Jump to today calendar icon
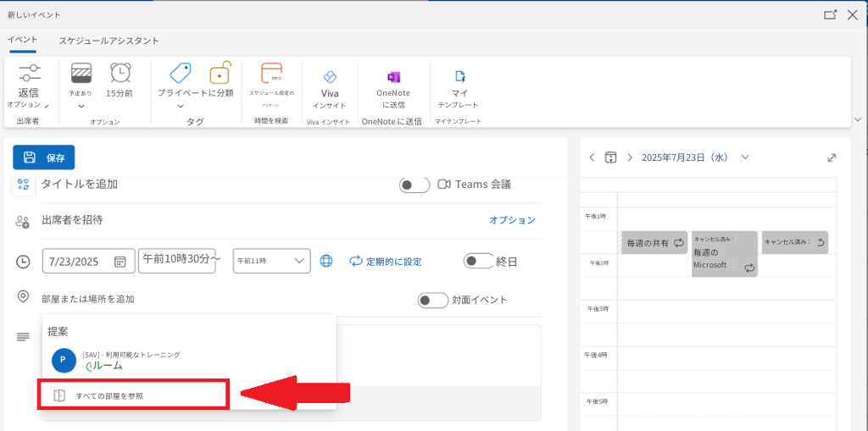This screenshot has width=868, height=431. [x=610, y=157]
